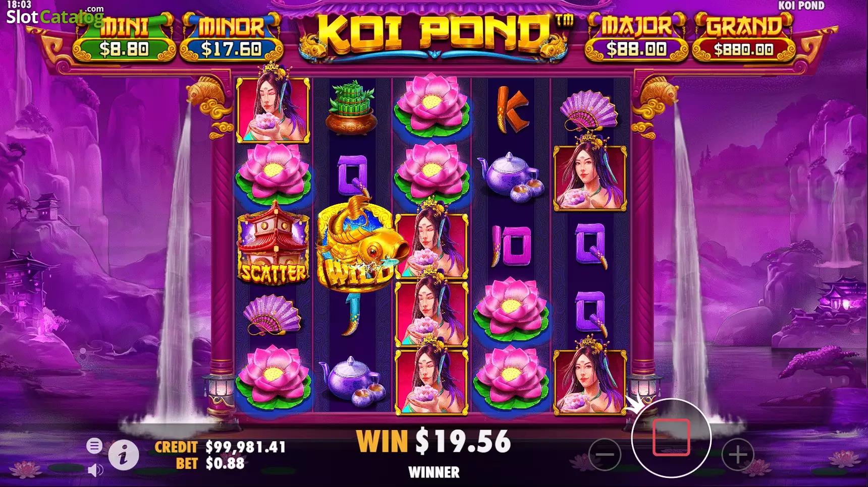The image size is (868, 487).
Task: Click the purple fan symbol on reel five
Action: 589,110
